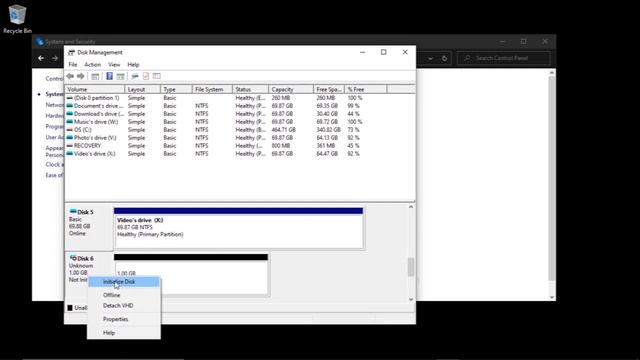This screenshot has height=360, width=640.
Task: Click the System and Security window icon
Action: click(x=40, y=41)
